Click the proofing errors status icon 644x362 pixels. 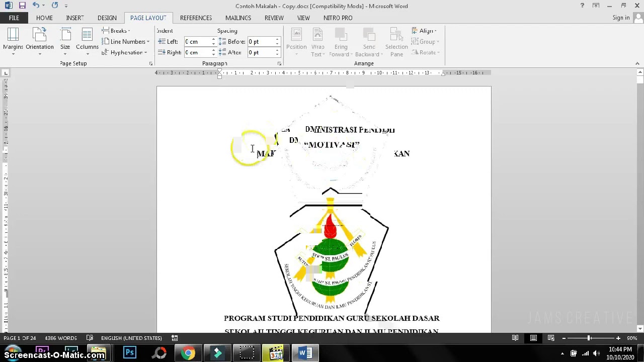[90, 338]
